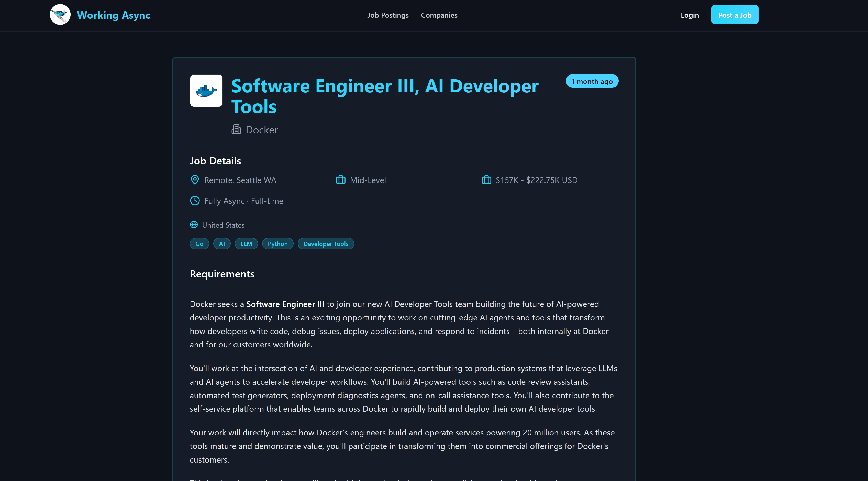Select the AI tag
The width and height of the screenshot is (868, 481).
(222, 244)
